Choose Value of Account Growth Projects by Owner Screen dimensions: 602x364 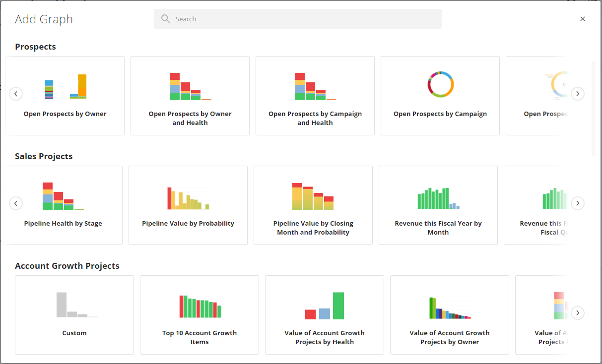[449, 314]
